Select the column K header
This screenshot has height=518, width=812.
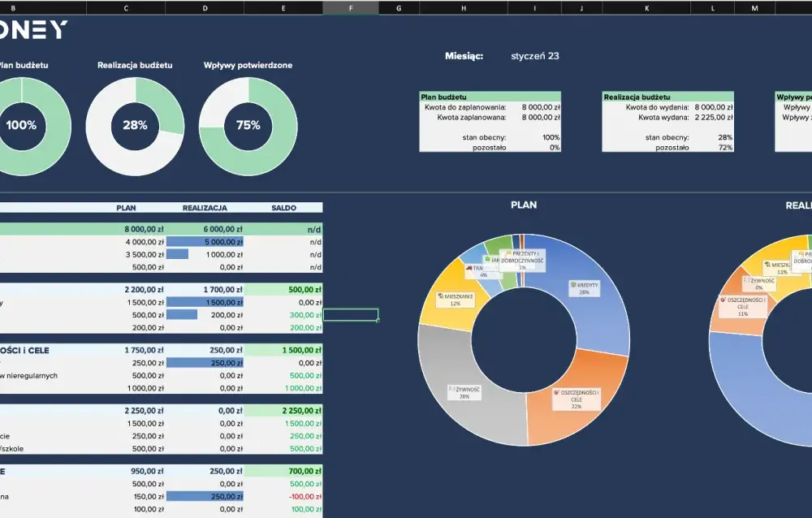click(647, 8)
